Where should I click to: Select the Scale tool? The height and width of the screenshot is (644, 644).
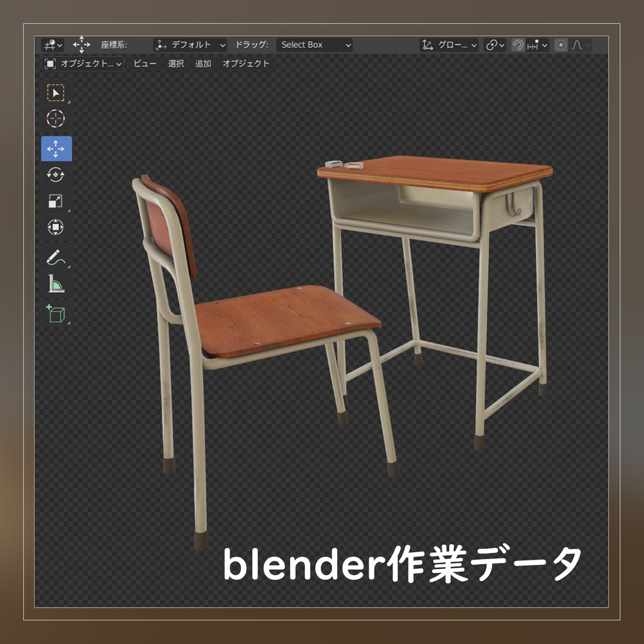[57, 200]
